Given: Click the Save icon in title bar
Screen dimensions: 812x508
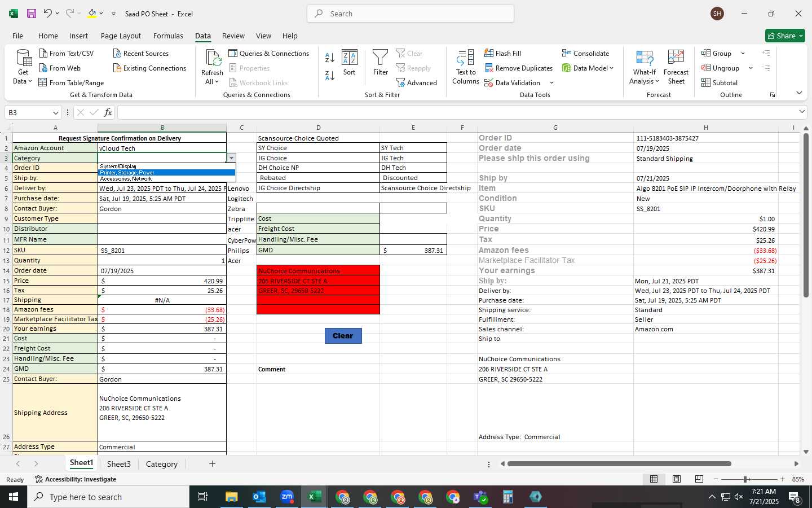Looking at the screenshot, I should [32, 14].
